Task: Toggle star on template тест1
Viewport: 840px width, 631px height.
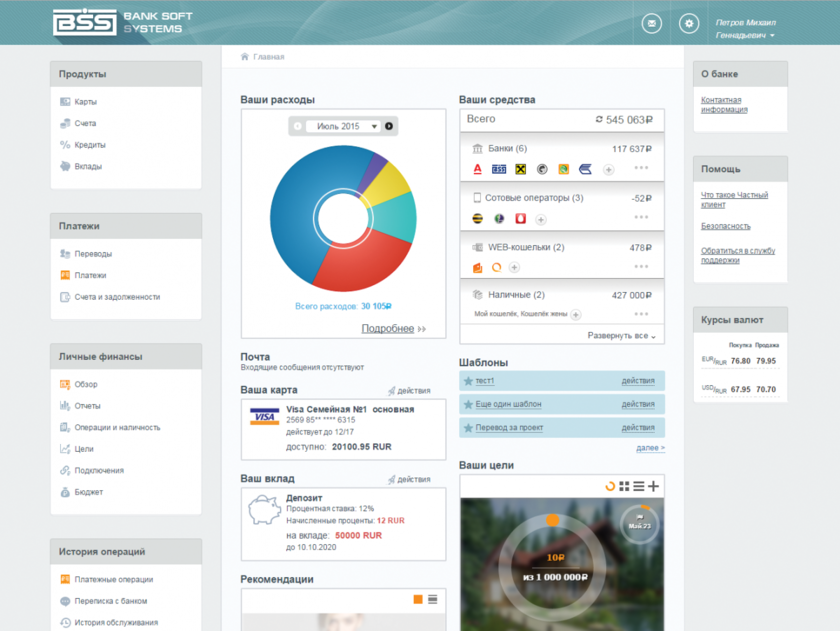Action: [468, 381]
